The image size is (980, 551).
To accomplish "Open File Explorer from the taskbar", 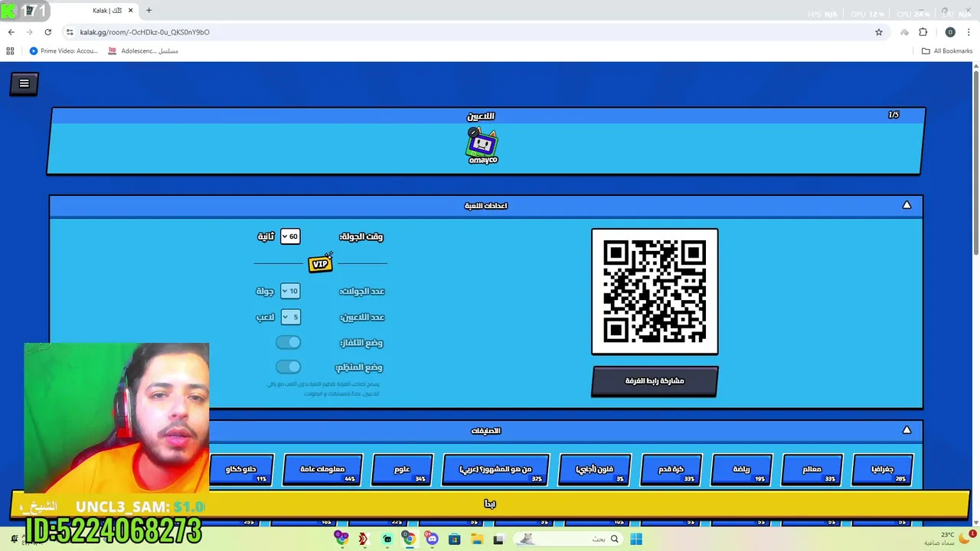I will coord(476,539).
